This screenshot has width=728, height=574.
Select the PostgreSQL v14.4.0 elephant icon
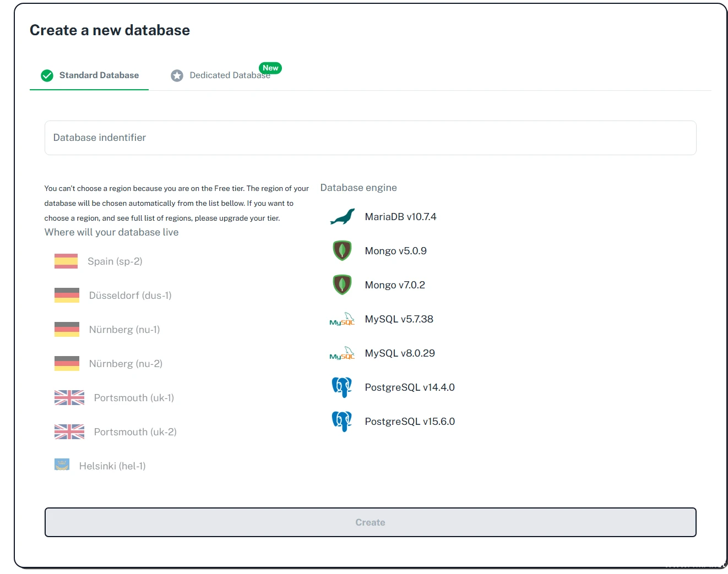(342, 387)
